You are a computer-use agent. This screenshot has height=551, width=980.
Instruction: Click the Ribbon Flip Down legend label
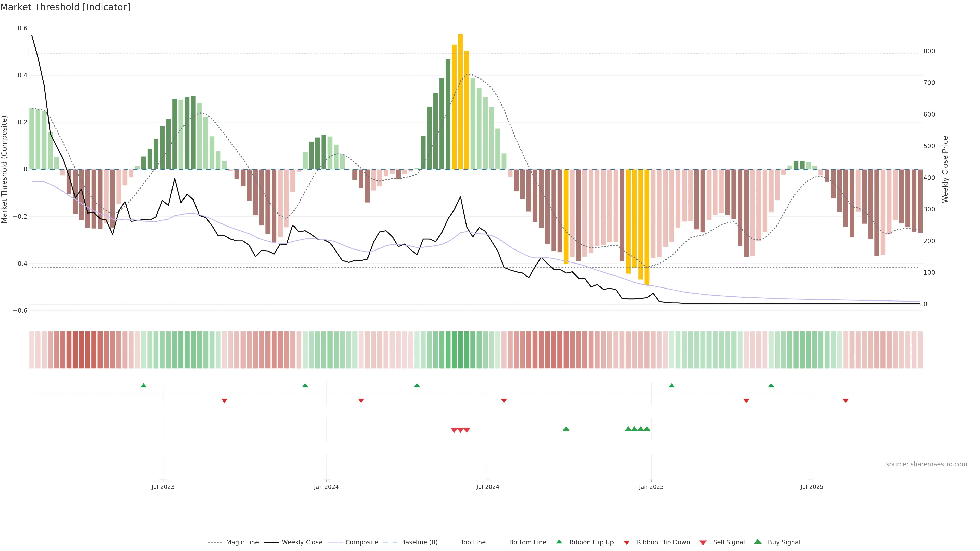tap(663, 542)
